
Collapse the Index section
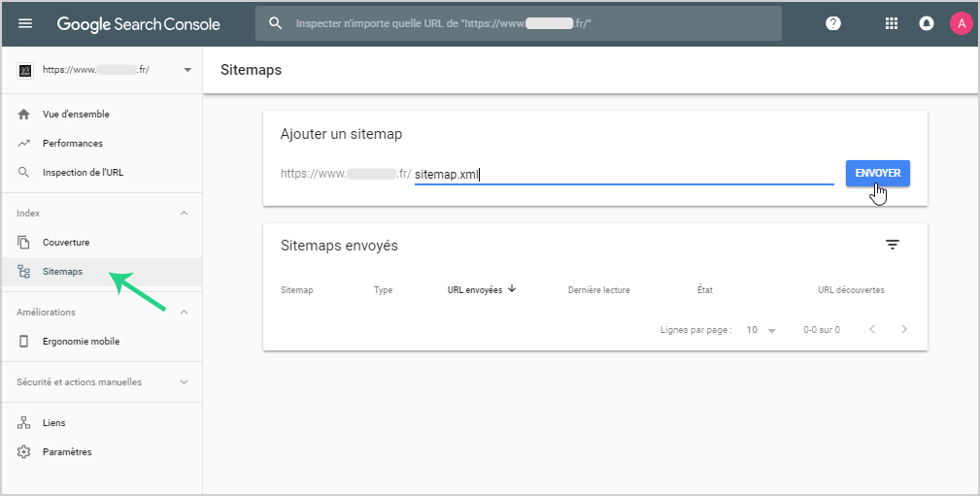pos(184,213)
